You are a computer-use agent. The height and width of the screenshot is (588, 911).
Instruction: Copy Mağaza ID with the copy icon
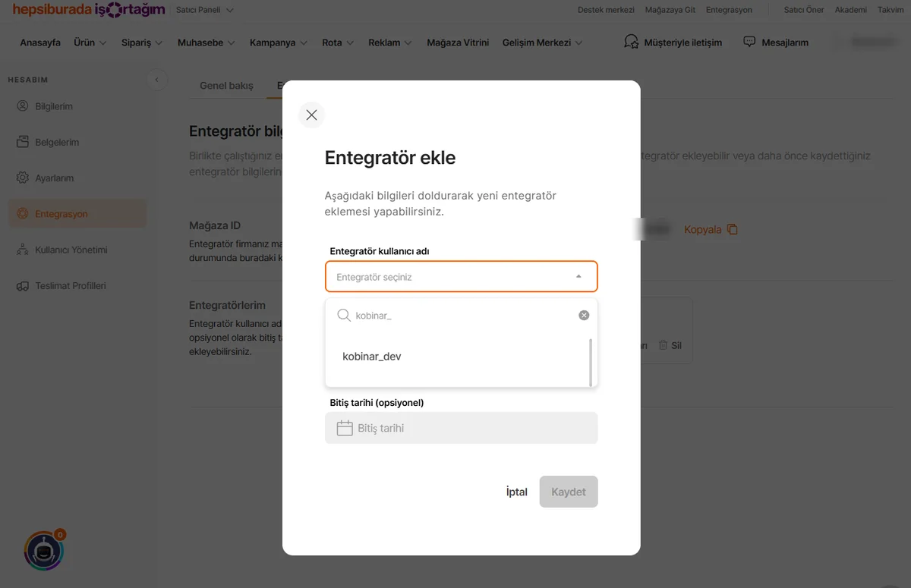733,229
